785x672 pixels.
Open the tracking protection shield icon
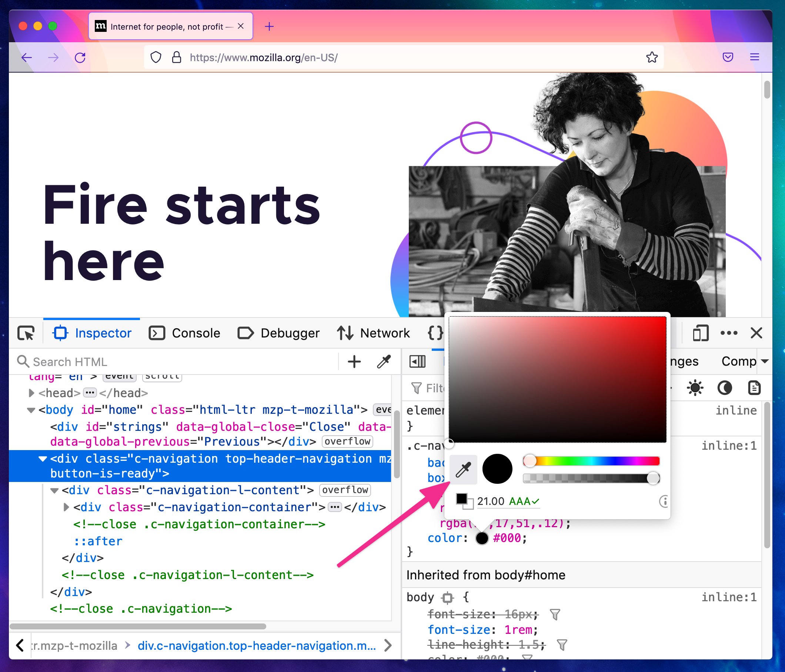tap(156, 58)
